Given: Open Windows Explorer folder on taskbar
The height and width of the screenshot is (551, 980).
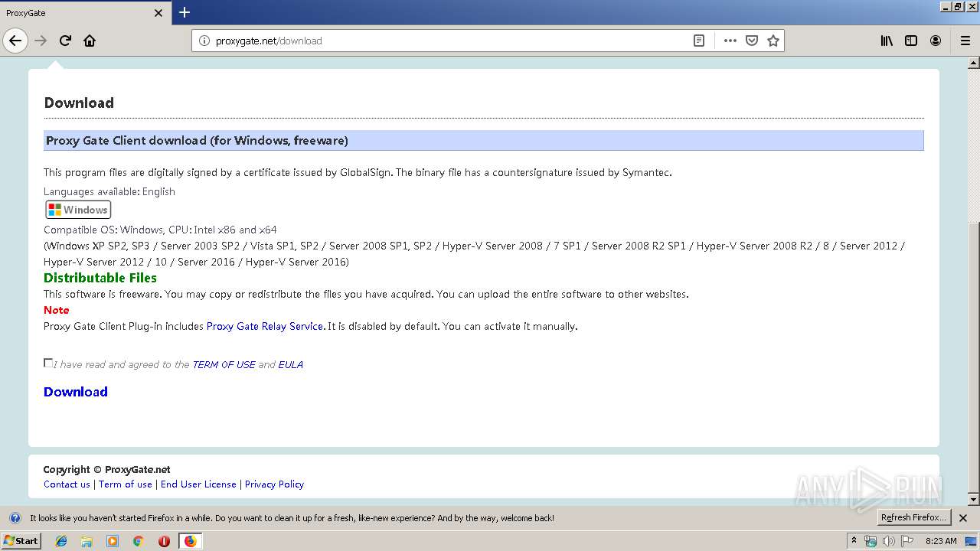Looking at the screenshot, I should 87,541.
